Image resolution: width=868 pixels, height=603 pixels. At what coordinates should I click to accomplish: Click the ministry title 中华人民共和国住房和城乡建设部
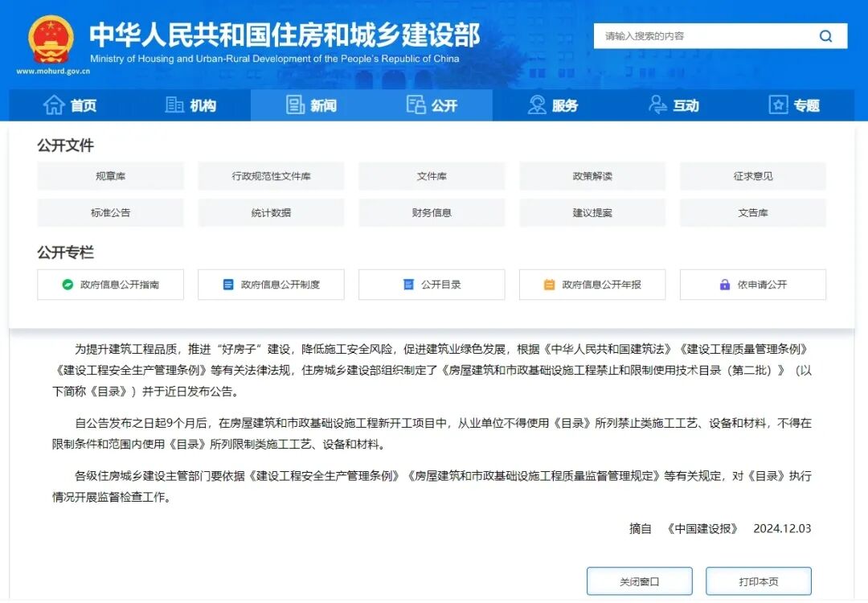pyautogui.click(x=285, y=35)
